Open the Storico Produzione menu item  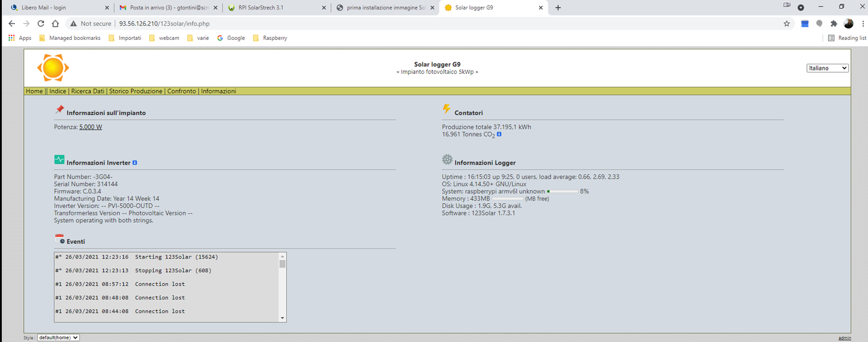click(136, 91)
